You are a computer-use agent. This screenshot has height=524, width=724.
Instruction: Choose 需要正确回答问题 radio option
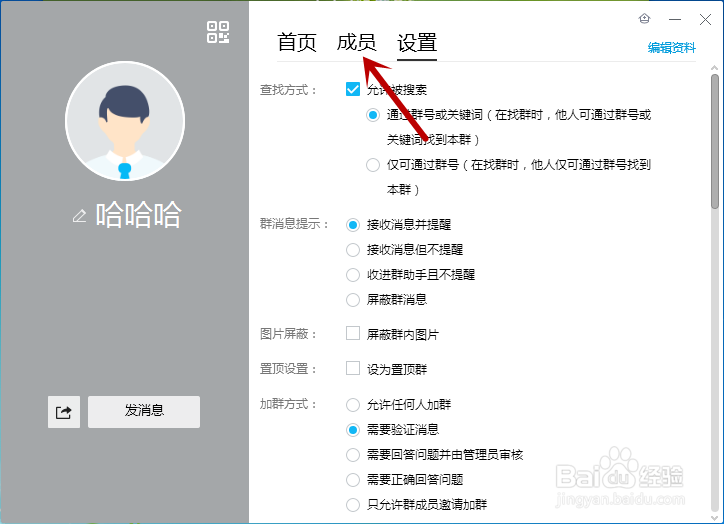353,480
